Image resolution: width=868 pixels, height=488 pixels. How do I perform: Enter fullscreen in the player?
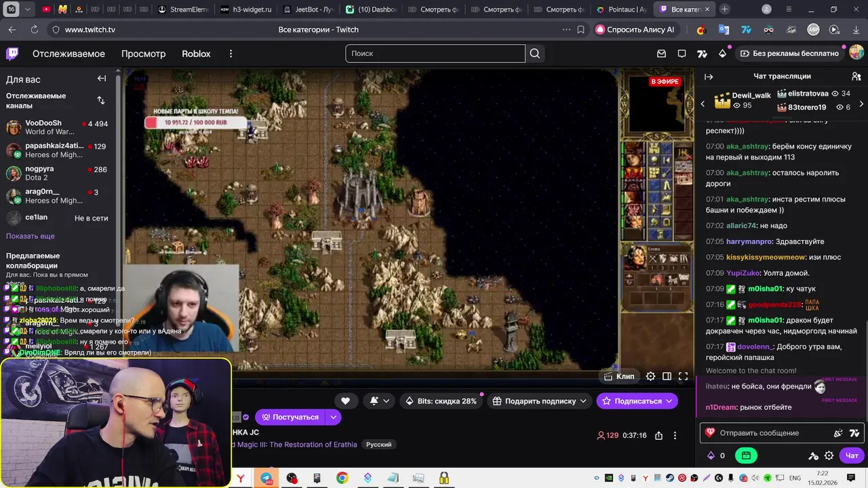pos(683,376)
